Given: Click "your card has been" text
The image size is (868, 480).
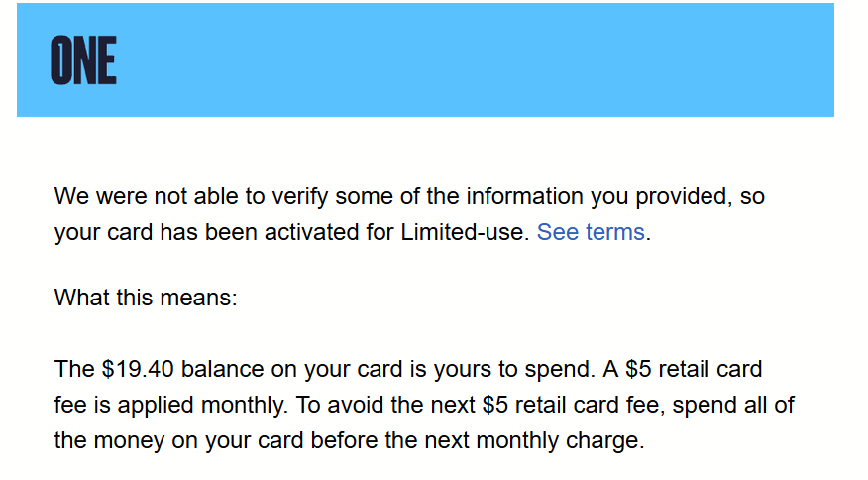Looking at the screenshot, I should 158,232.
